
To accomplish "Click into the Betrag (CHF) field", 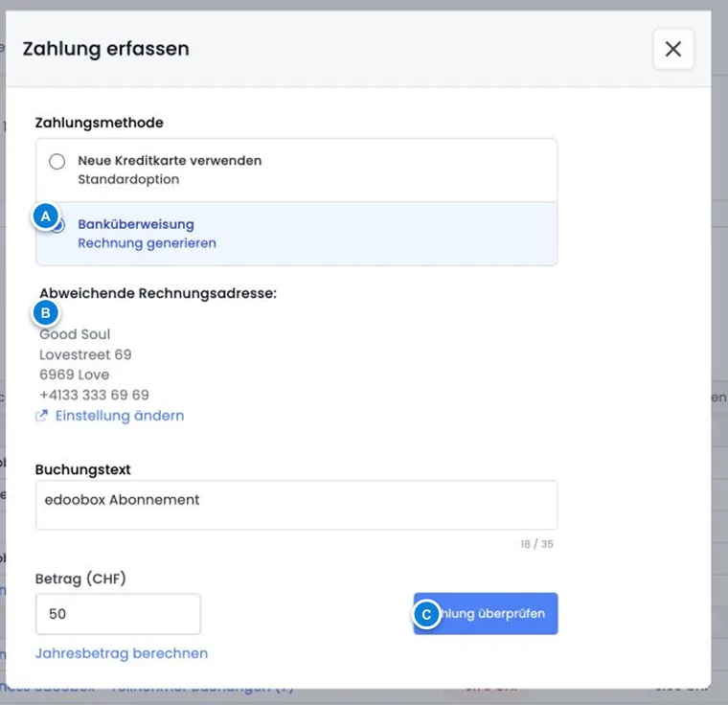I will coord(118,613).
